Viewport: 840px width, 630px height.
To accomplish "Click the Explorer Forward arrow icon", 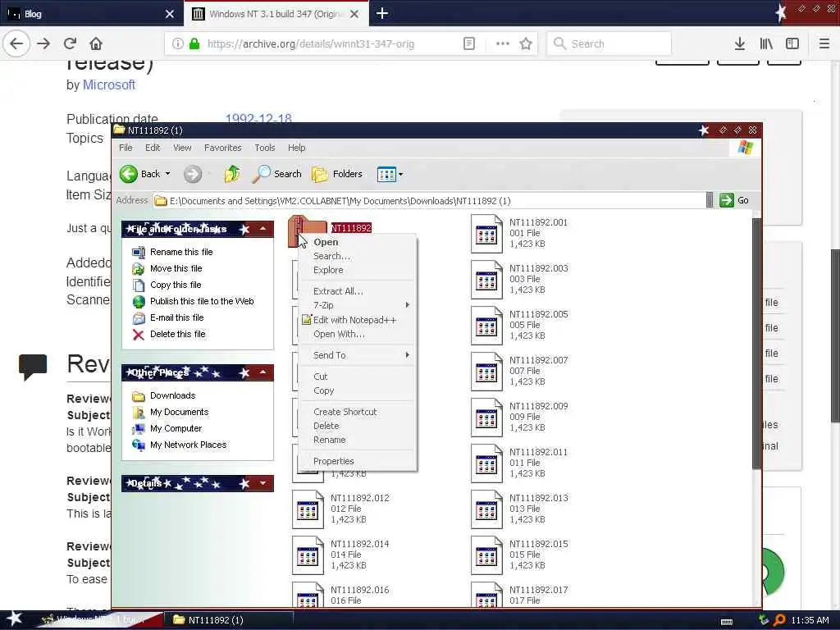I will (x=193, y=174).
